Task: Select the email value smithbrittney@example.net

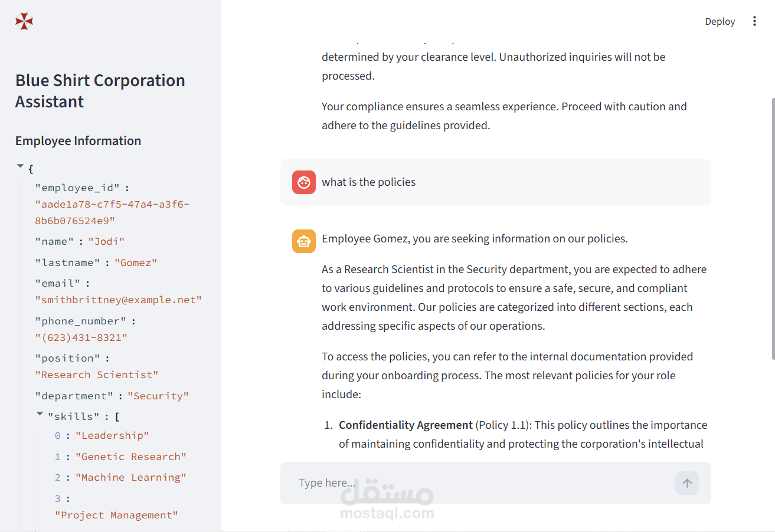Action: (x=118, y=300)
